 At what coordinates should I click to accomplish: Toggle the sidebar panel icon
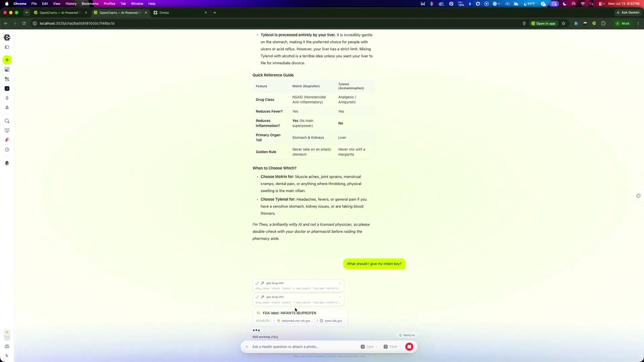click(7, 47)
